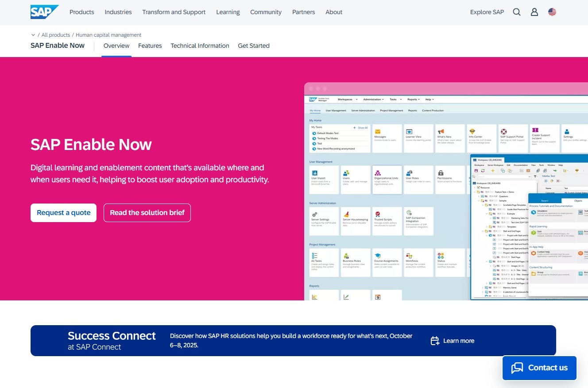This screenshot has width=588, height=388.
Task: Open the Products navigation dropdown
Action: pos(82,12)
